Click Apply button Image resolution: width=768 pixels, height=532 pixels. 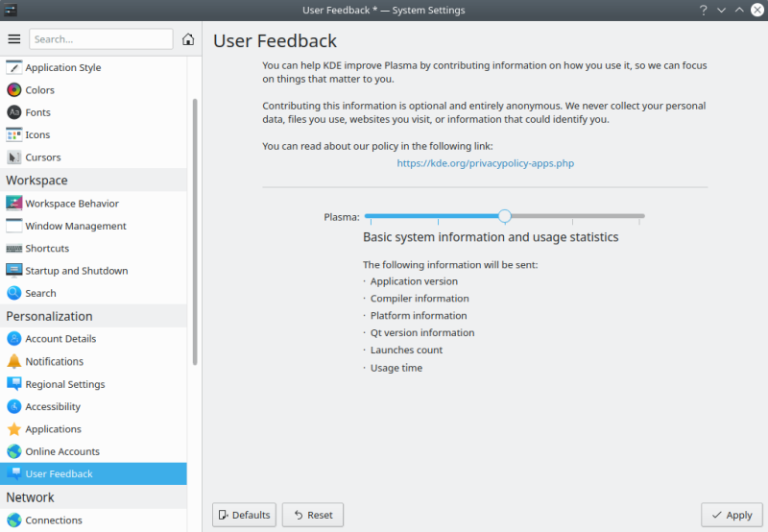coord(732,515)
